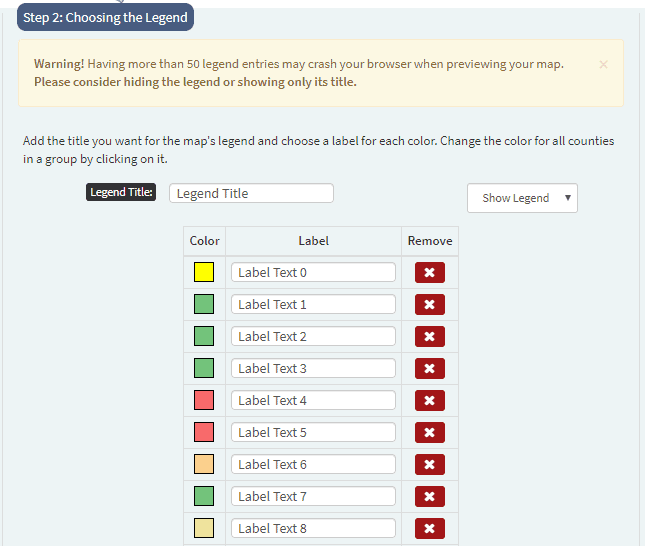This screenshot has height=546, width=645.
Task: Delete the Label Text 3 row
Action: pos(429,368)
